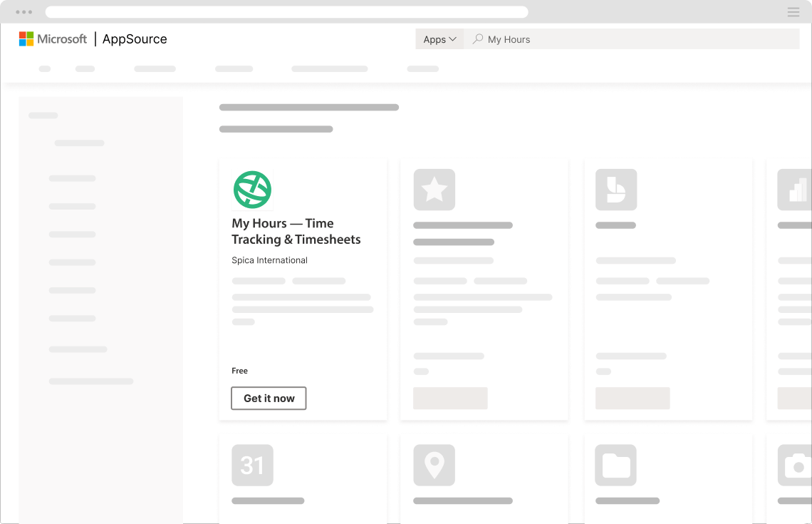Open My Hours — Time Tracking & Timesheets title
Screen dimensions: 812x524
(296, 231)
